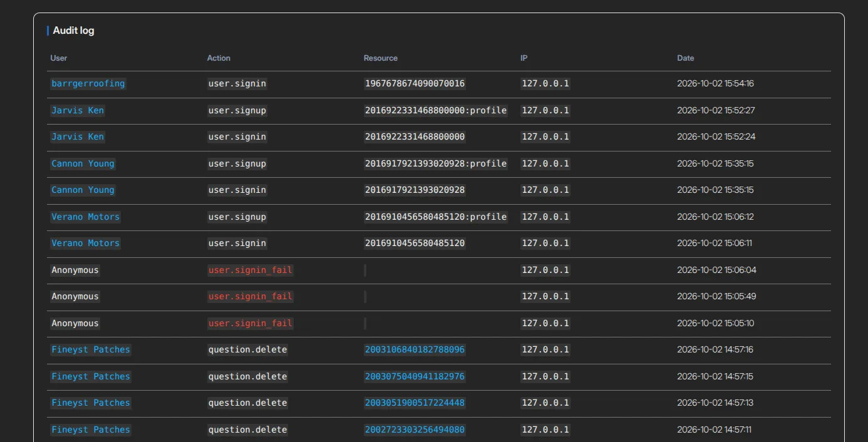Select resource 2016922331468800000:profile
Image resolution: width=868 pixels, height=442 pixels.
pyautogui.click(x=436, y=110)
